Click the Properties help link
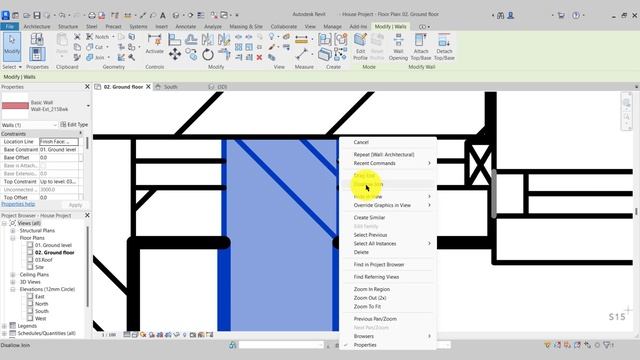 point(18,204)
